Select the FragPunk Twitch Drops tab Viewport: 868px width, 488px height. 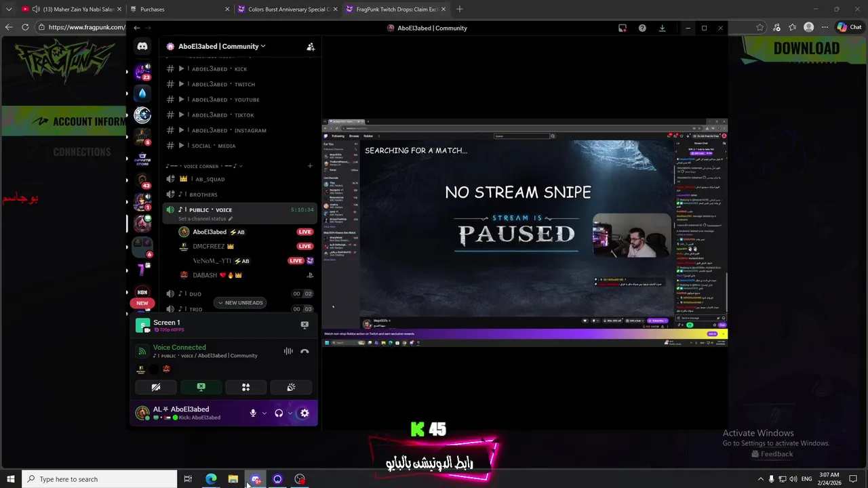[396, 9]
